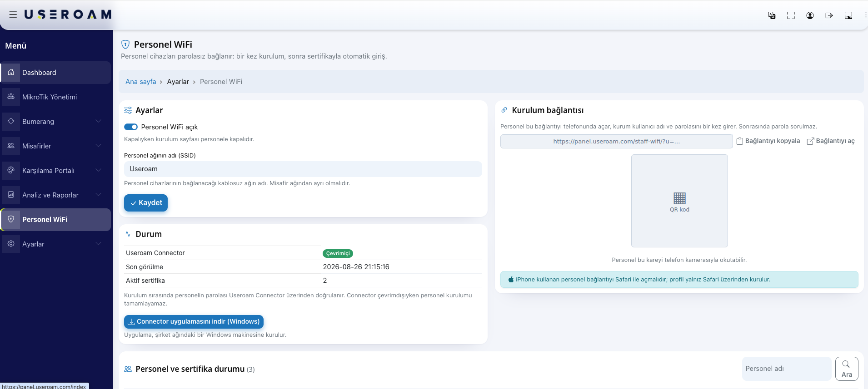Click the vertical dots icon in header

coord(865,15)
